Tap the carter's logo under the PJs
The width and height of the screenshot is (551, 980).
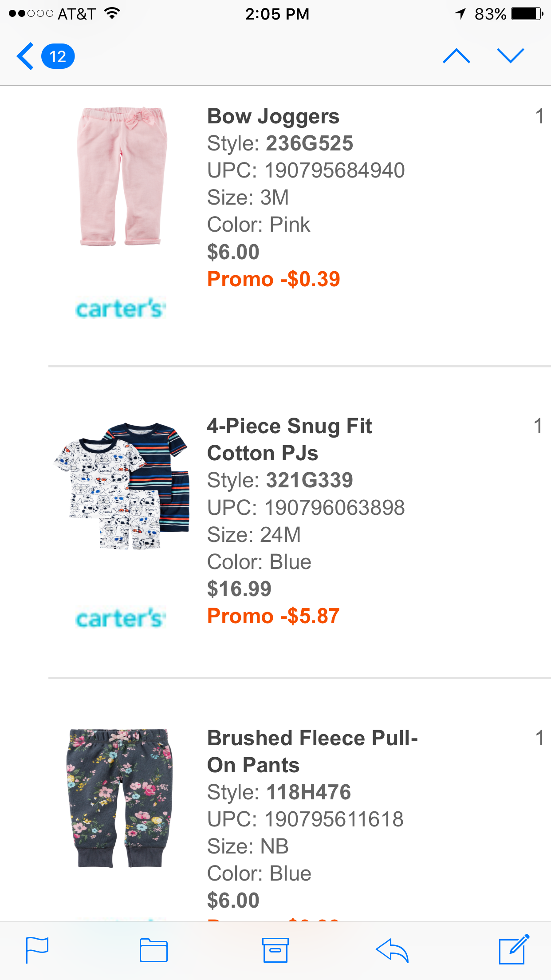pos(121,618)
